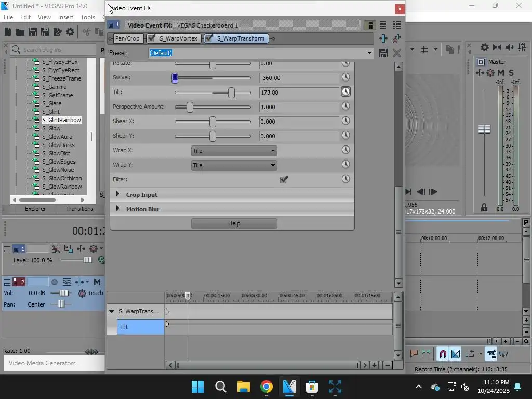Viewport: 532px width, 399px height.
Task: Open the View menu
Action: point(44,17)
